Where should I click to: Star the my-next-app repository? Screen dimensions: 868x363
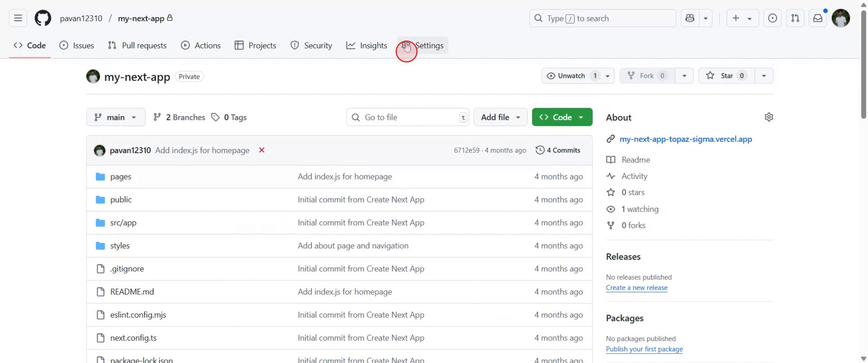(726, 76)
